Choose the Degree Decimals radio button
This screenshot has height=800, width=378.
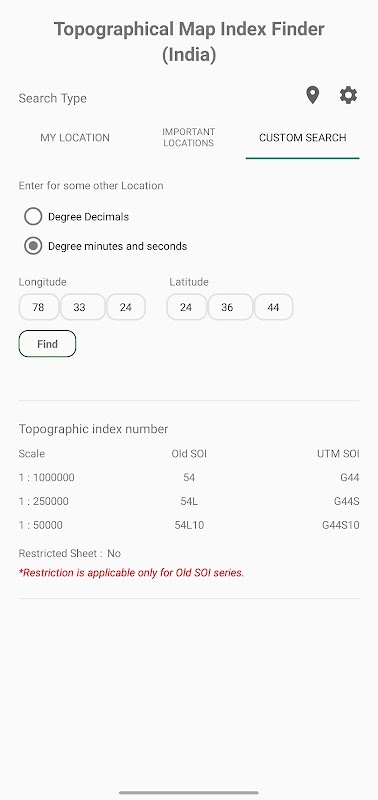click(33, 216)
